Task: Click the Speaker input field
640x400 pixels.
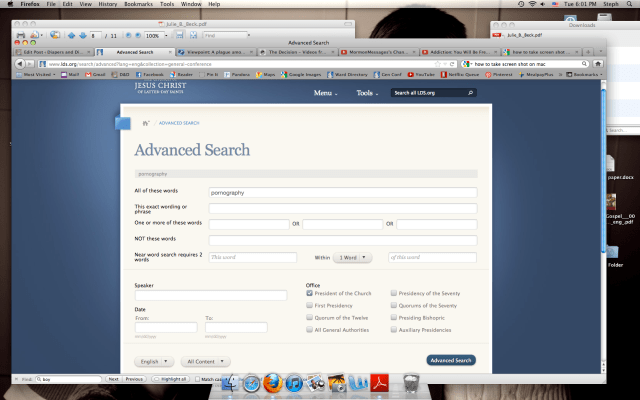Action: (x=210, y=296)
